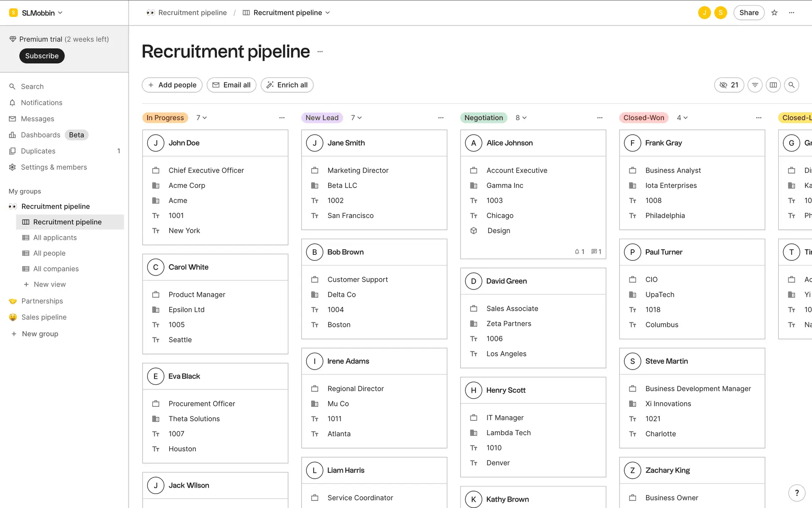Star this page as favorite

coord(774,13)
